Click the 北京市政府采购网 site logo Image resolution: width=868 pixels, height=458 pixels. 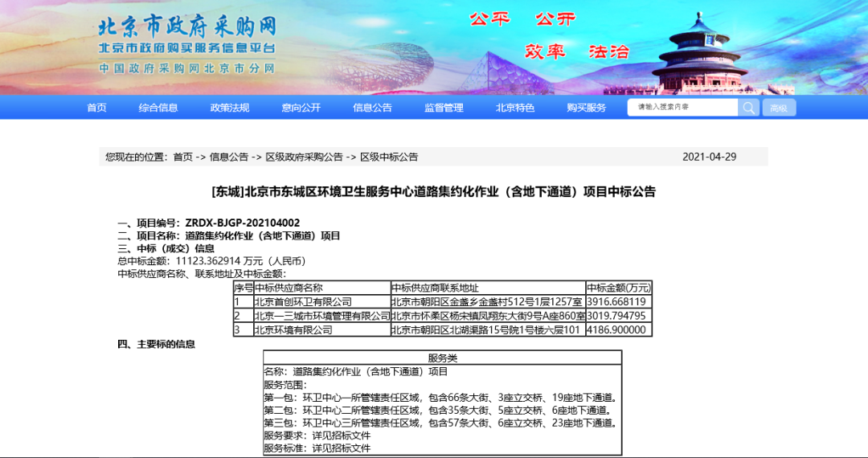pyautogui.click(x=187, y=27)
